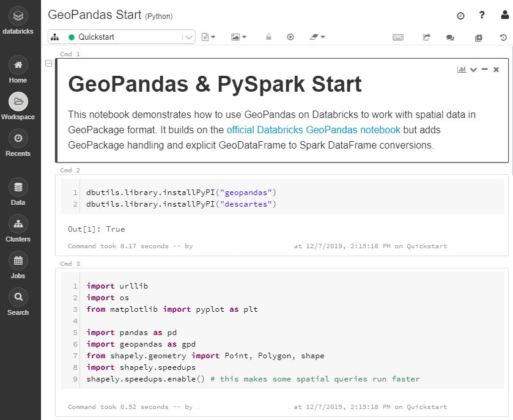Open the notebook File dropdown menu
Viewport: 513px width, 420px height.
[x=209, y=37]
